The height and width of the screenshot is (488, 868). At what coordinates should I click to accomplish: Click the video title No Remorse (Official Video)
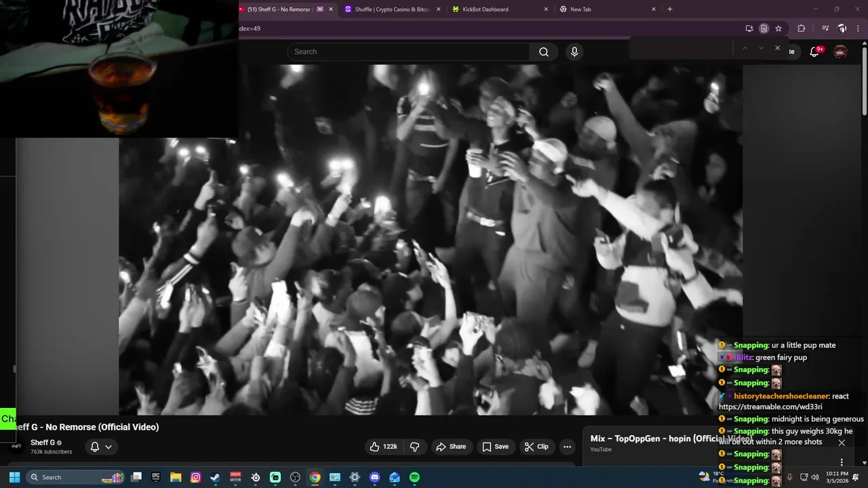[87, 427]
